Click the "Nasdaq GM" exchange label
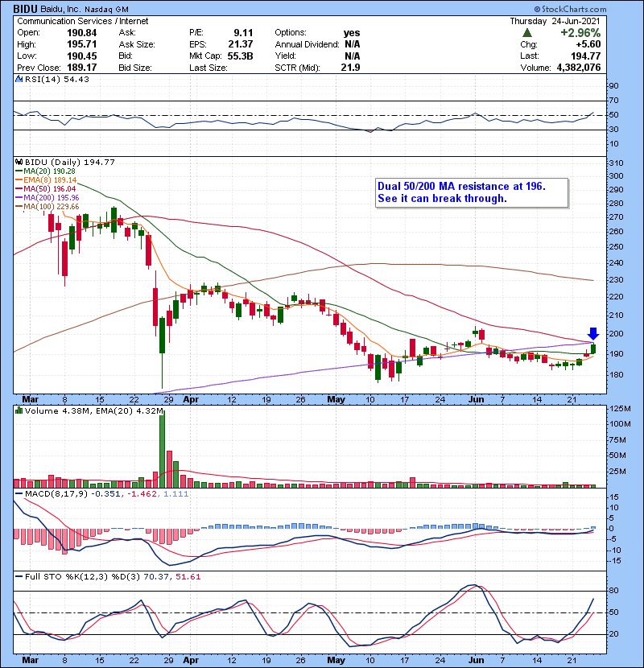This screenshot has height=668, width=644. (106, 10)
